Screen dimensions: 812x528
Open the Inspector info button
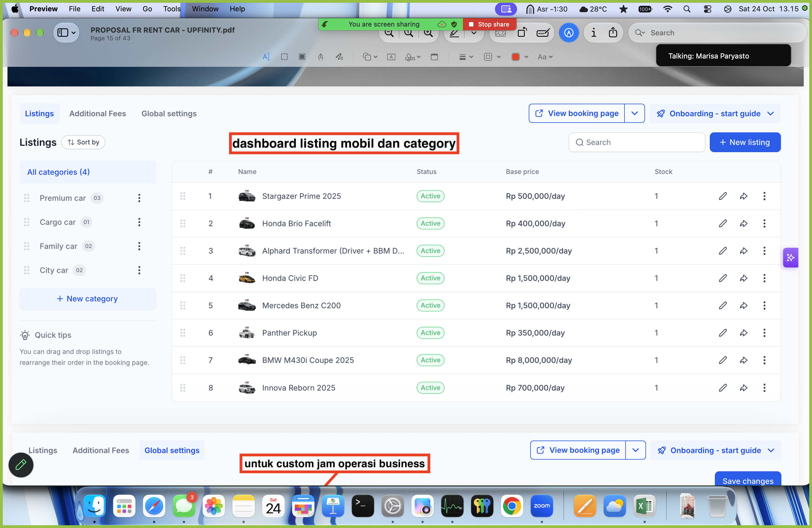coord(594,33)
